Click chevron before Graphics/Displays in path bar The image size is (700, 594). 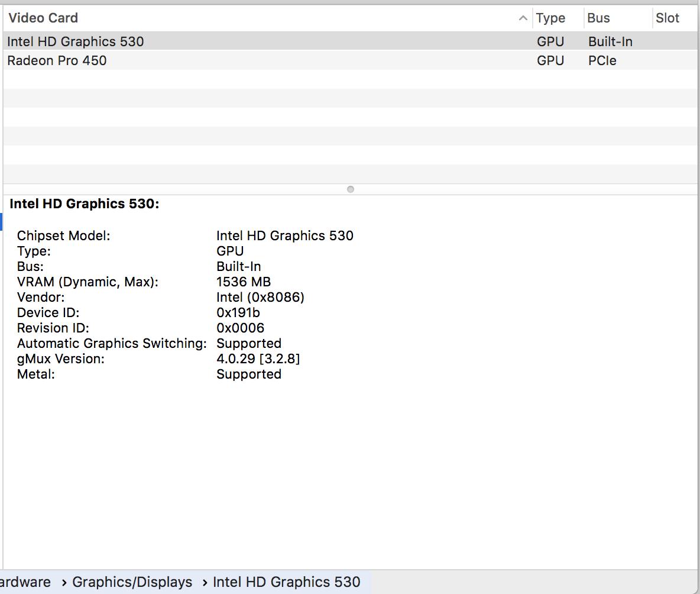click(64, 582)
